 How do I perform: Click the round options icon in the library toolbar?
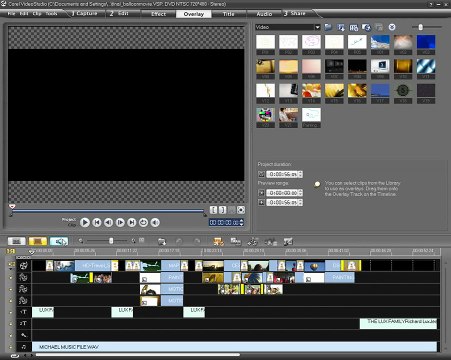[392, 27]
